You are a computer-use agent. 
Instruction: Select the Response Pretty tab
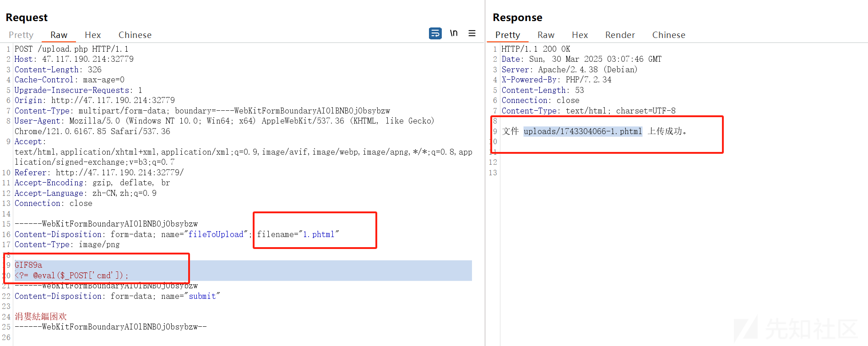tap(508, 35)
